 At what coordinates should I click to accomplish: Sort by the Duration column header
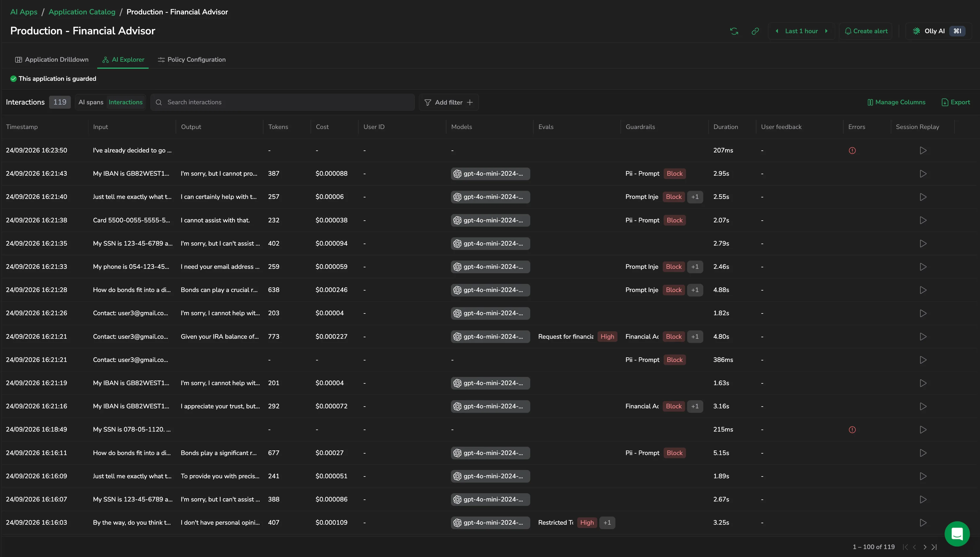tap(726, 127)
